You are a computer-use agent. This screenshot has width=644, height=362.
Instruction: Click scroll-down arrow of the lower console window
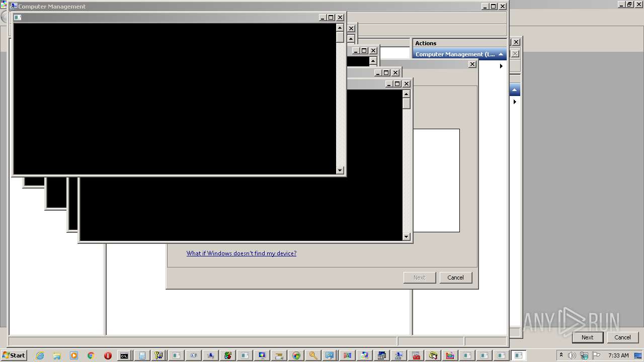click(407, 237)
